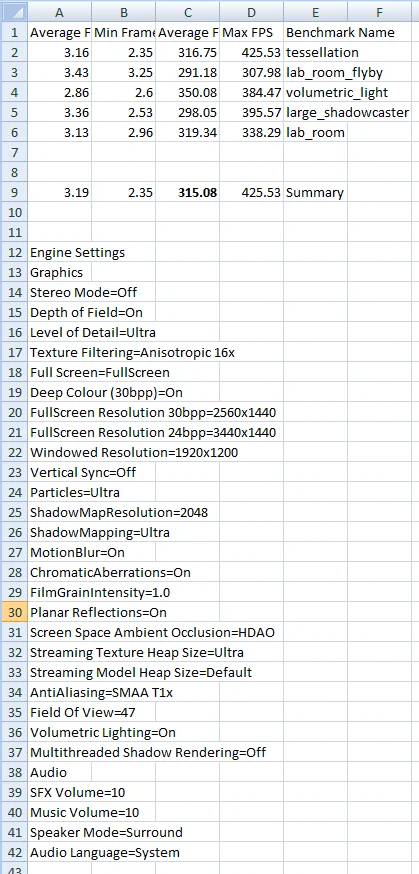
Task: Select row 30 header
Action: (x=14, y=612)
